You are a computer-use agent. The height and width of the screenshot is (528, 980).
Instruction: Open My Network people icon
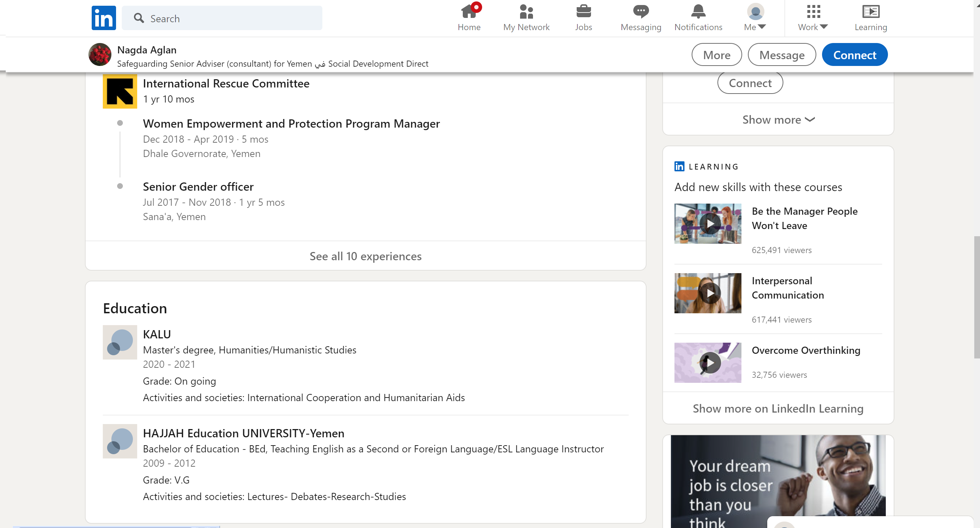526,12
